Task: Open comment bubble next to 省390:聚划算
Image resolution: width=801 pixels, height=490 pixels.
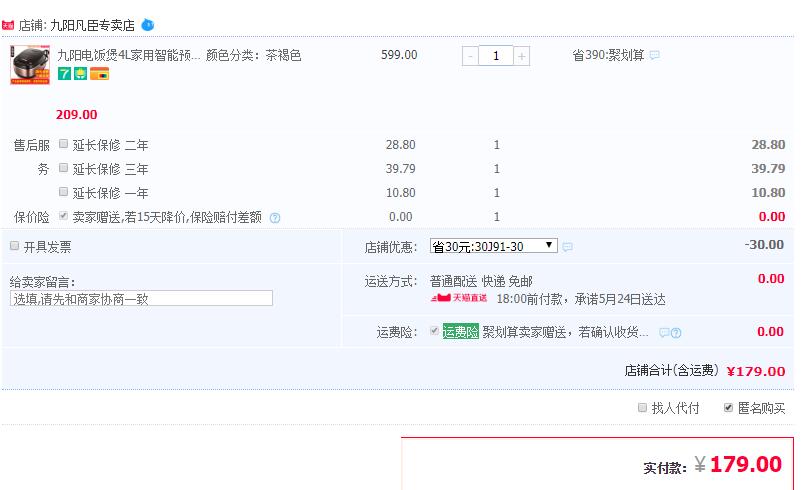Action: click(654, 55)
